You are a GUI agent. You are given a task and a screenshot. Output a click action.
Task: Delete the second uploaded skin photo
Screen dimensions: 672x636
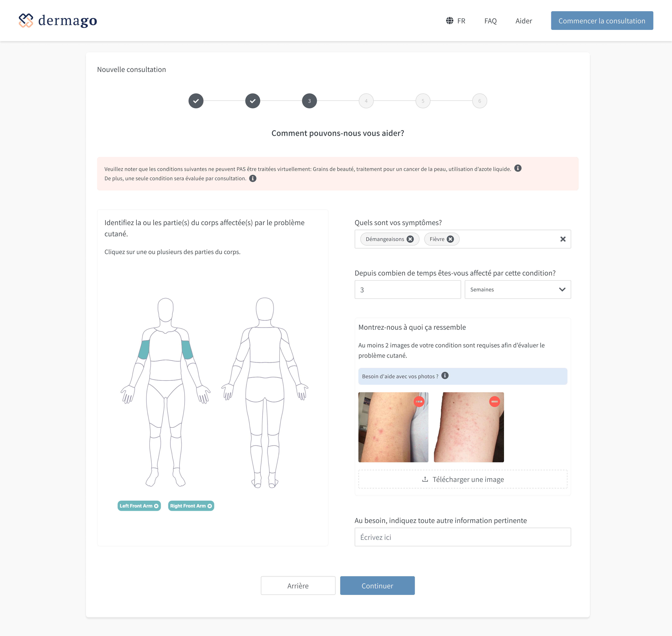pyautogui.click(x=494, y=401)
